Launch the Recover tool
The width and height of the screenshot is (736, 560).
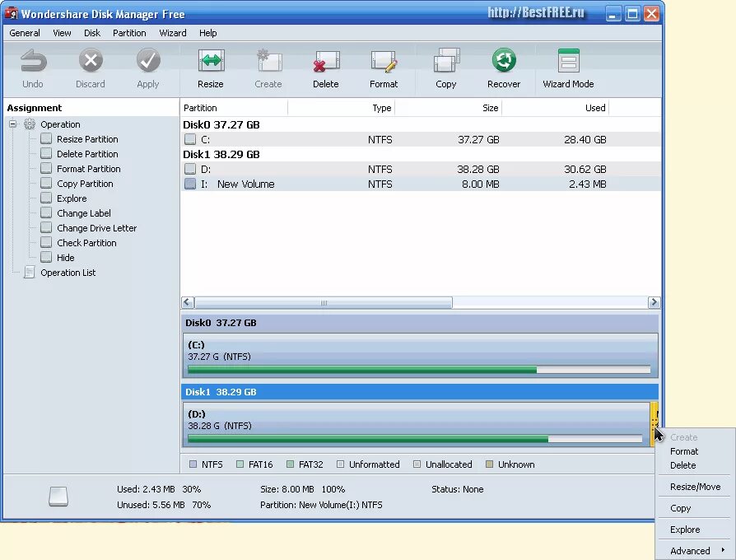coord(504,60)
